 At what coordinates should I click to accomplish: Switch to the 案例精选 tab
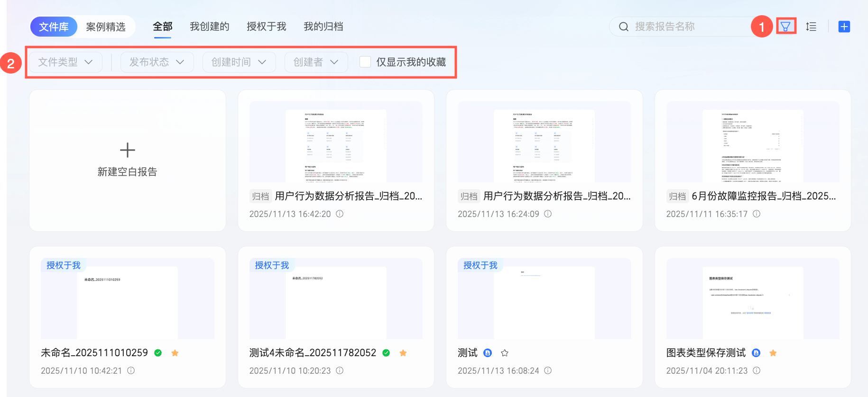click(106, 27)
